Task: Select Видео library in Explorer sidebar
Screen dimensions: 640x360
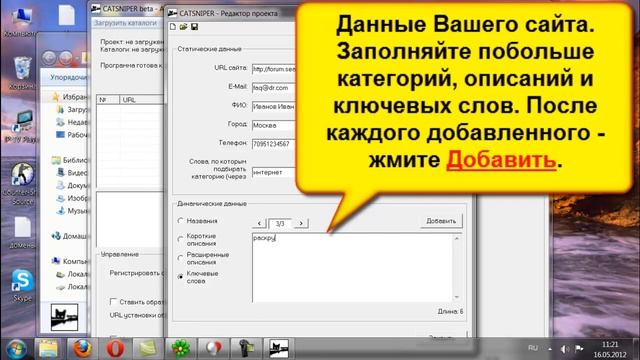Action: (72, 173)
